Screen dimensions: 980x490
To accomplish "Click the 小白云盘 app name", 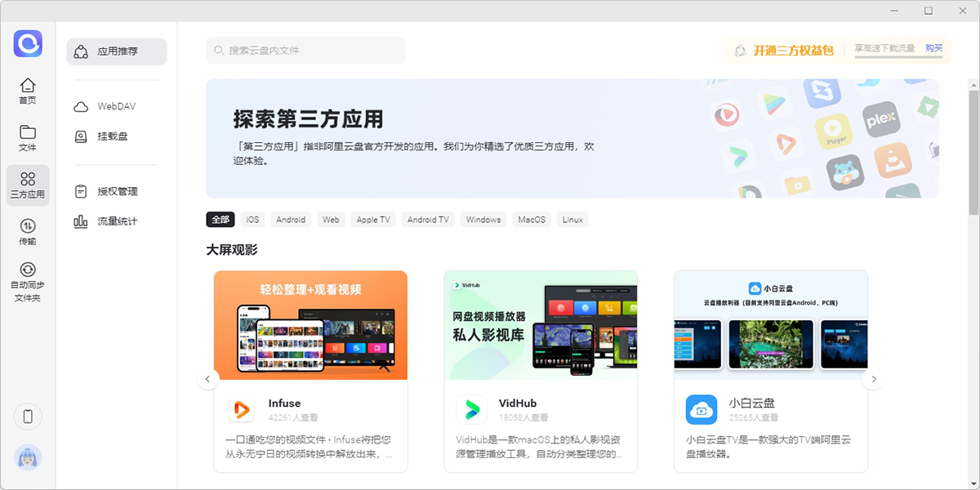I will click(x=752, y=403).
